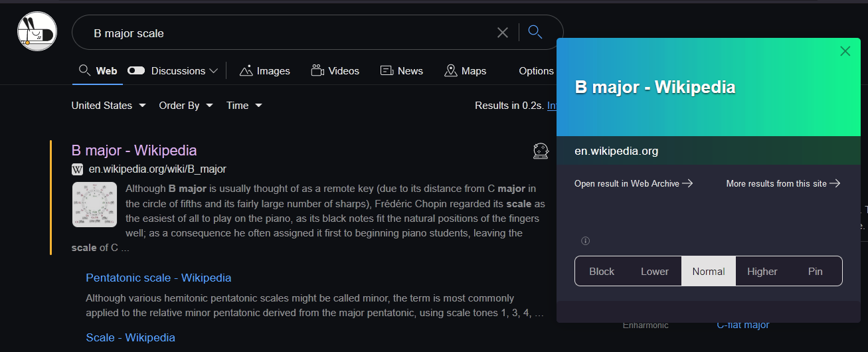Open the crystal ball result info icon
Image resolution: width=868 pixels, height=352 pixels.
[541, 151]
